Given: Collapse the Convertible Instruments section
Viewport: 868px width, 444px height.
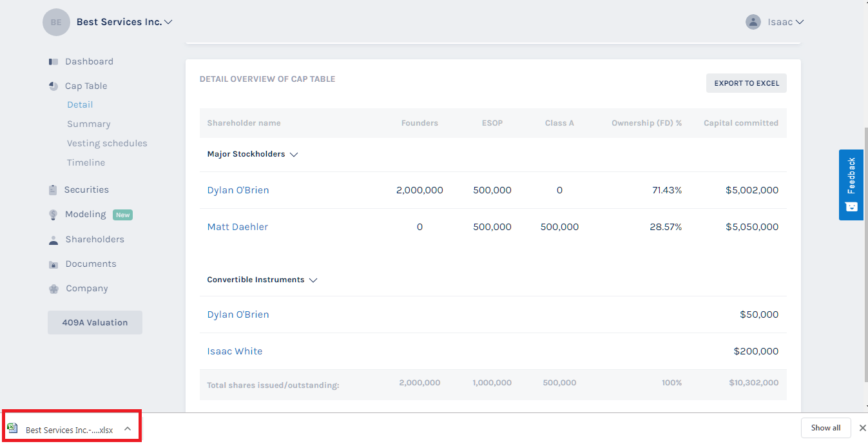Looking at the screenshot, I should coord(313,280).
